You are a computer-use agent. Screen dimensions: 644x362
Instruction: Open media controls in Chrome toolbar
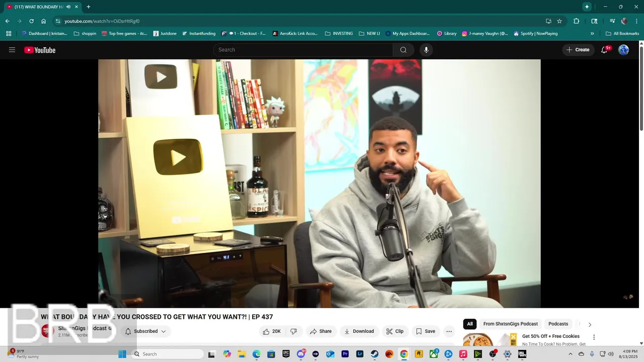(612, 21)
